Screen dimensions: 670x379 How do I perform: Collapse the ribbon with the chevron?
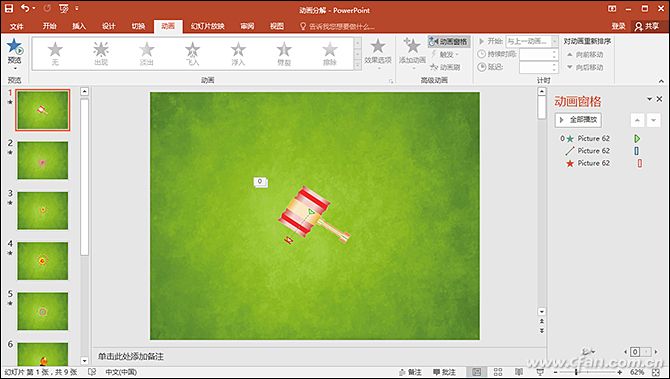tap(661, 81)
